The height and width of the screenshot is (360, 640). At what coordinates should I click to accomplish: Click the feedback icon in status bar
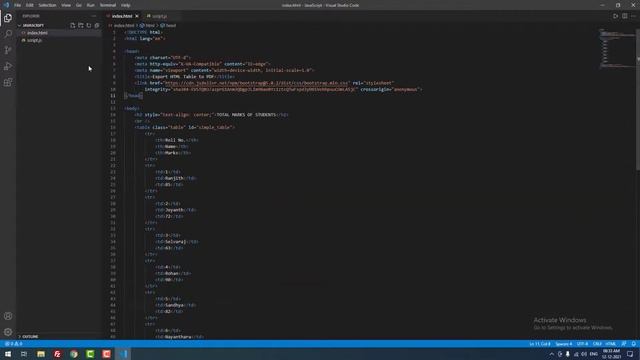click(x=624, y=344)
